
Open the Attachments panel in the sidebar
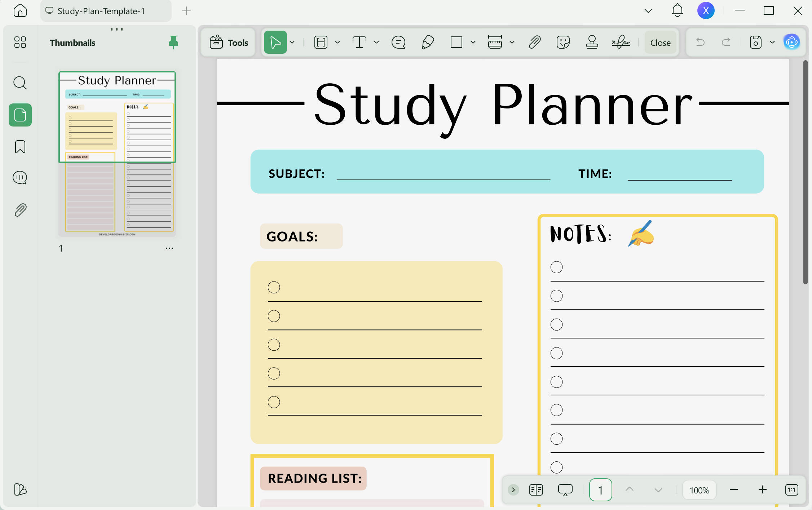pyautogui.click(x=20, y=210)
